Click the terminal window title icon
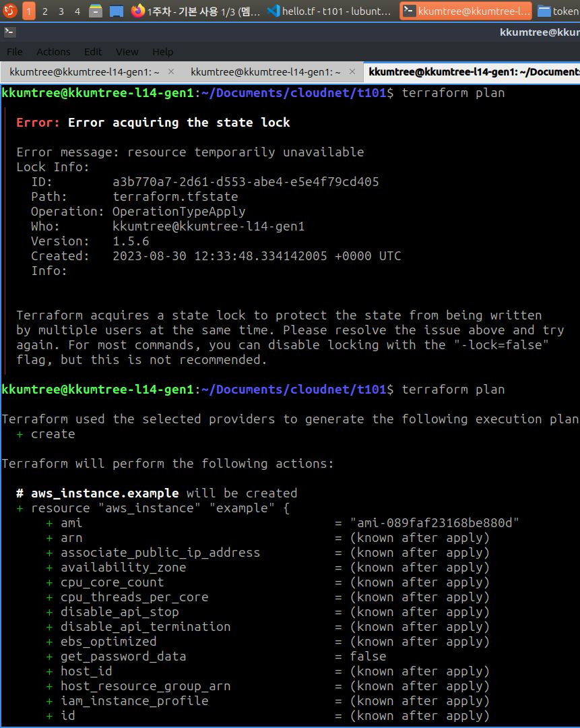 tap(9, 32)
